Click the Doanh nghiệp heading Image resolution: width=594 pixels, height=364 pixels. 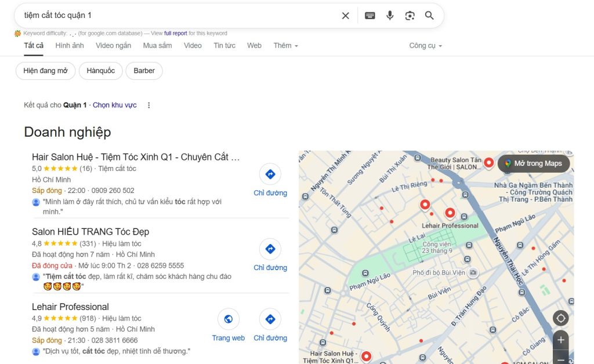pos(67,132)
